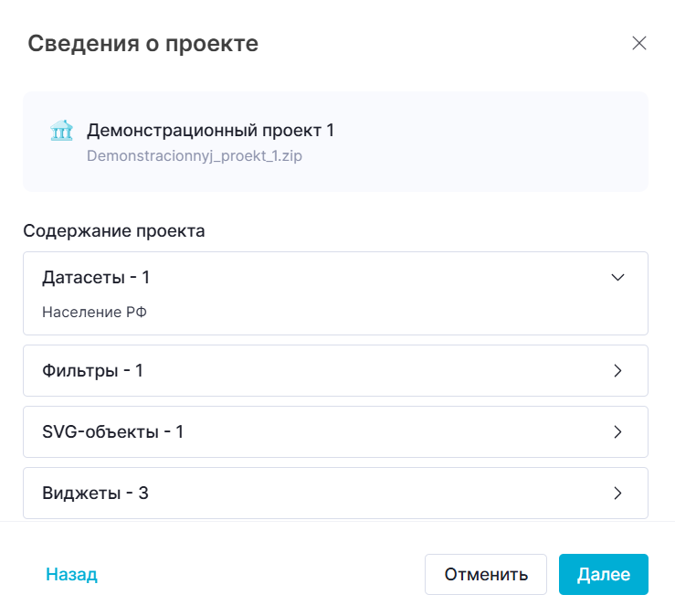Click the arrow icon beside SVG-объекты

617,431
